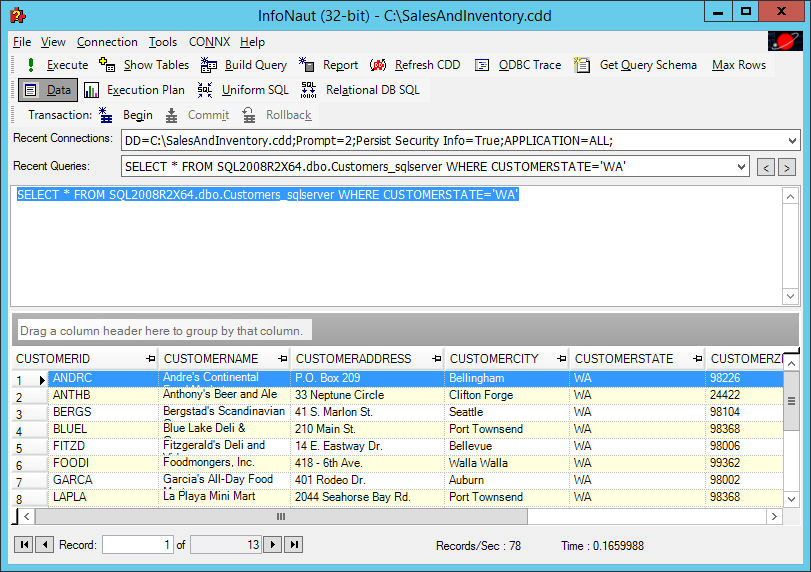Click the Max Rows button
Viewport: 811px width, 572px height.
(738, 65)
